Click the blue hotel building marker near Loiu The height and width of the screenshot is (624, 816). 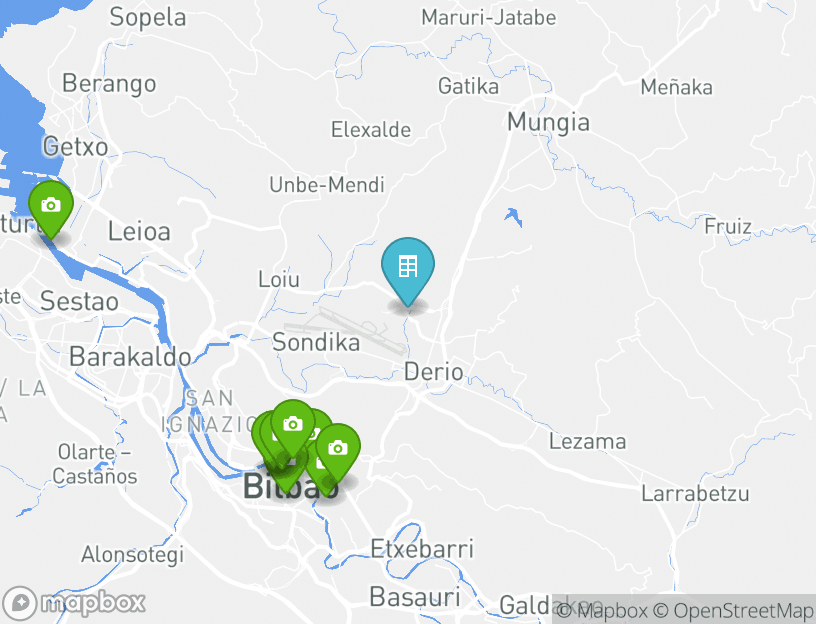pos(408,271)
